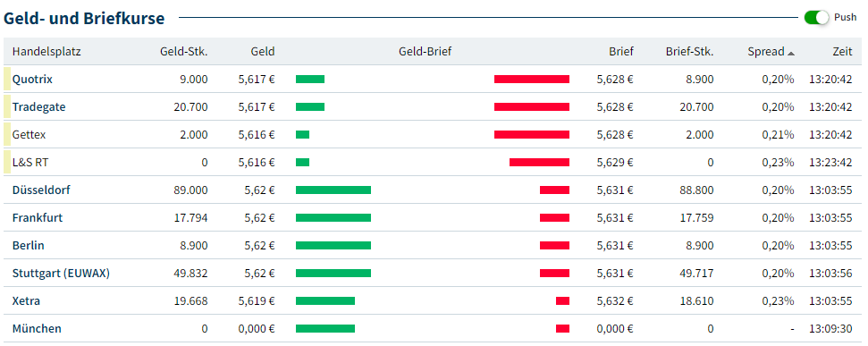Image resolution: width=868 pixels, height=346 pixels.
Task: Open the Frankfurt trading venue link
Action: 37,217
